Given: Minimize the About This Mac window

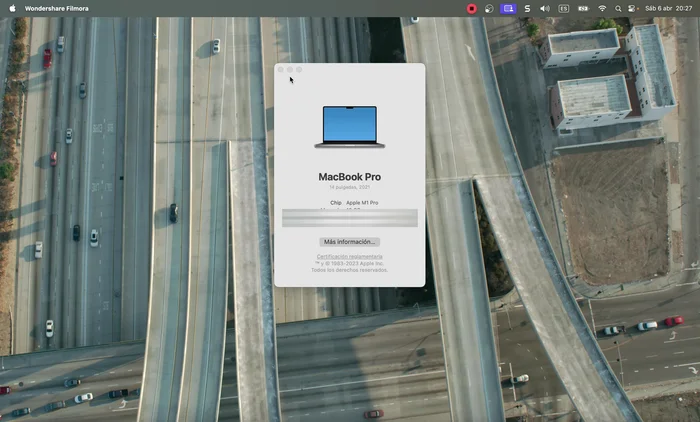Looking at the screenshot, I should click(x=289, y=70).
